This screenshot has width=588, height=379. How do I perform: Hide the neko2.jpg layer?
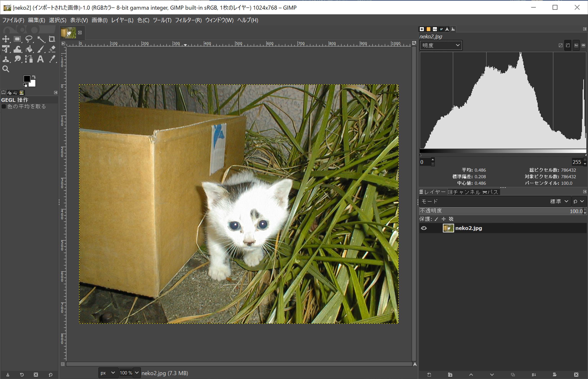coord(424,228)
